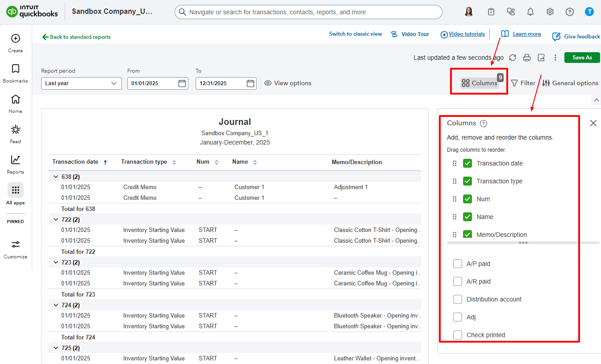Image resolution: width=601 pixels, height=364 pixels.
Task: Open Bookmarks in the left sidebar
Action: 16,73
